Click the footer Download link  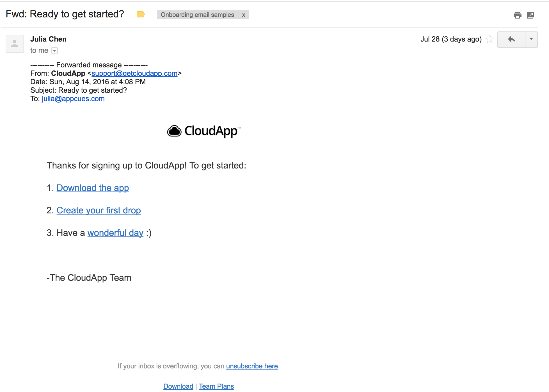pos(178,386)
